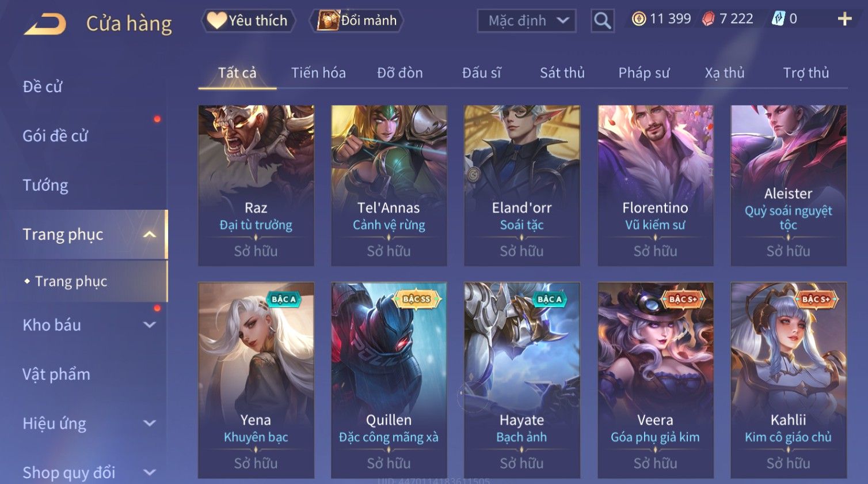
Task: Click the golden back arrow icon
Action: pyautogui.click(x=45, y=24)
